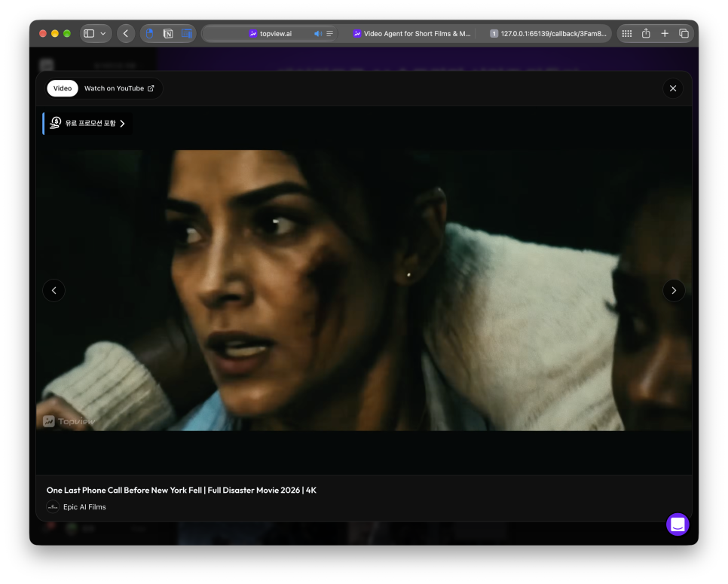Click the green fullscreen window button
The image size is (728, 584).
pos(67,33)
